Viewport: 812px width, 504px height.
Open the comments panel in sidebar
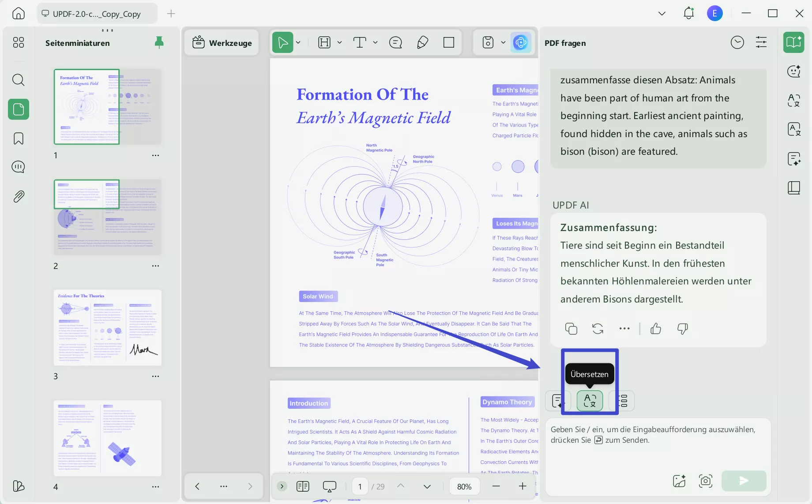[x=19, y=167]
